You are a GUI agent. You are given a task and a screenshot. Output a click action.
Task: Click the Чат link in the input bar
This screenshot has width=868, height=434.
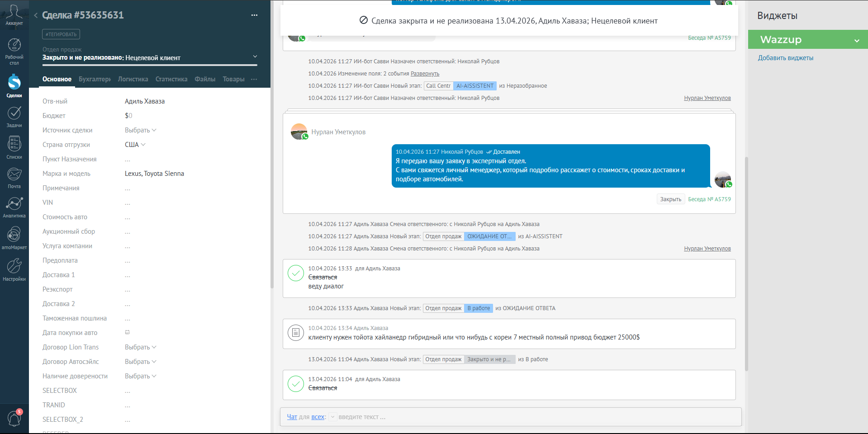[x=292, y=417]
